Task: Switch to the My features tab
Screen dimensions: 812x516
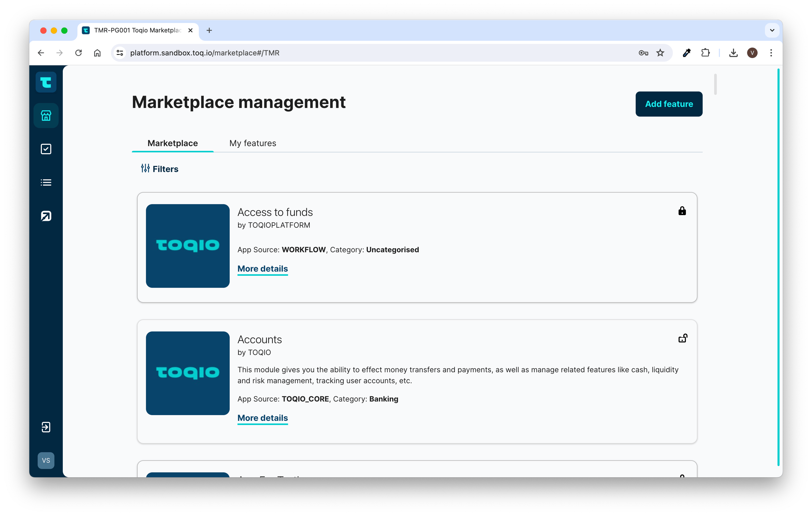Action: (x=253, y=143)
